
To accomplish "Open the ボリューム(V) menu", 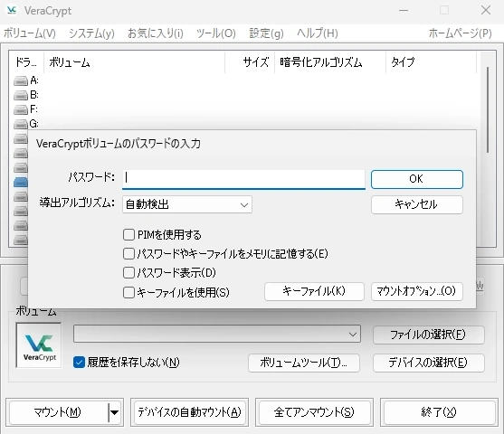I will pyautogui.click(x=30, y=33).
